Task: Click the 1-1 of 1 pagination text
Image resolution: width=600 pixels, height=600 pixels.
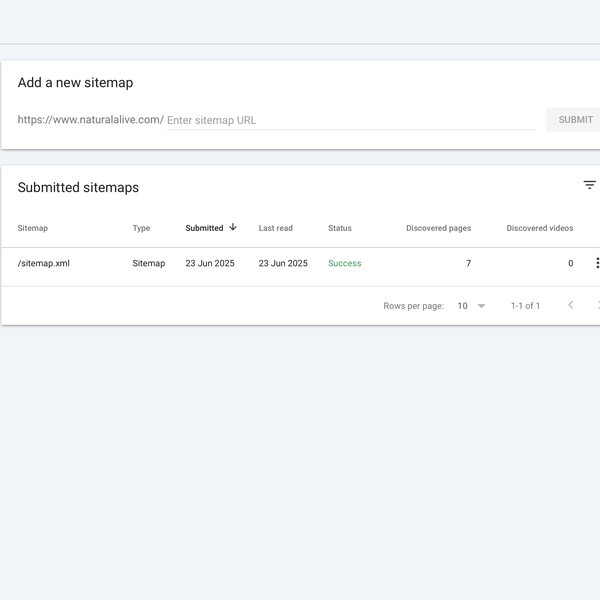Action: [x=525, y=306]
